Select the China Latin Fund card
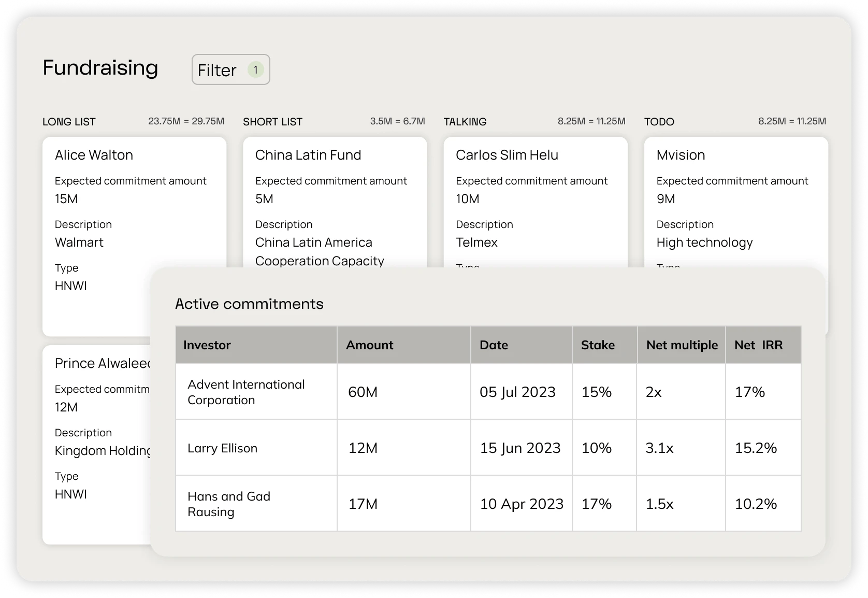Image resolution: width=868 pixels, height=598 pixels. pos(308,155)
